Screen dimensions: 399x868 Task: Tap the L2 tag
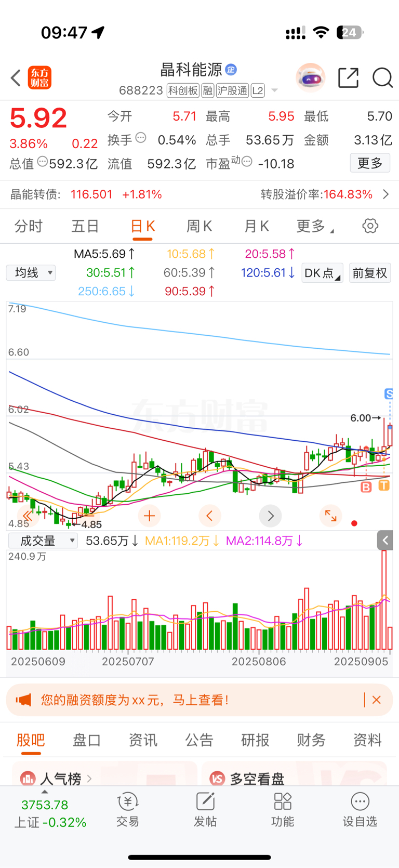258,91
